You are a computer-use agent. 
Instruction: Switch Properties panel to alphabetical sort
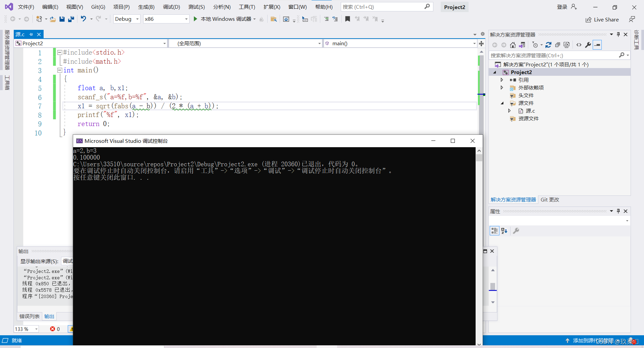click(504, 231)
